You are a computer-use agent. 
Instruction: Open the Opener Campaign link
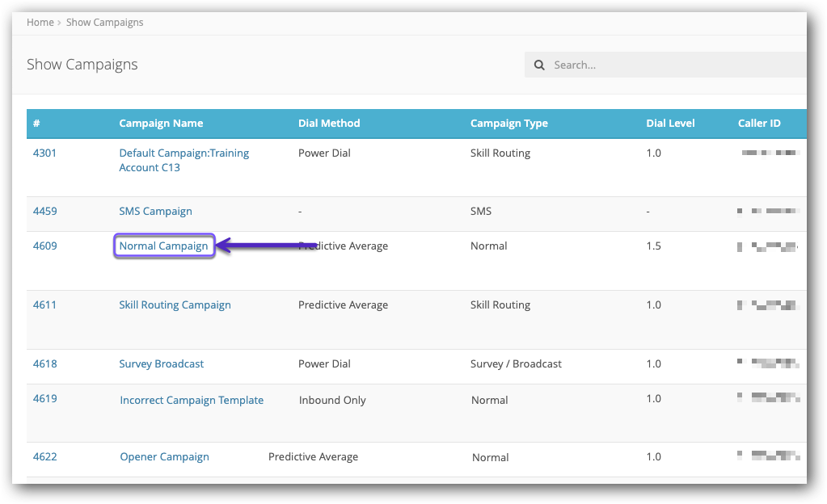tap(164, 457)
